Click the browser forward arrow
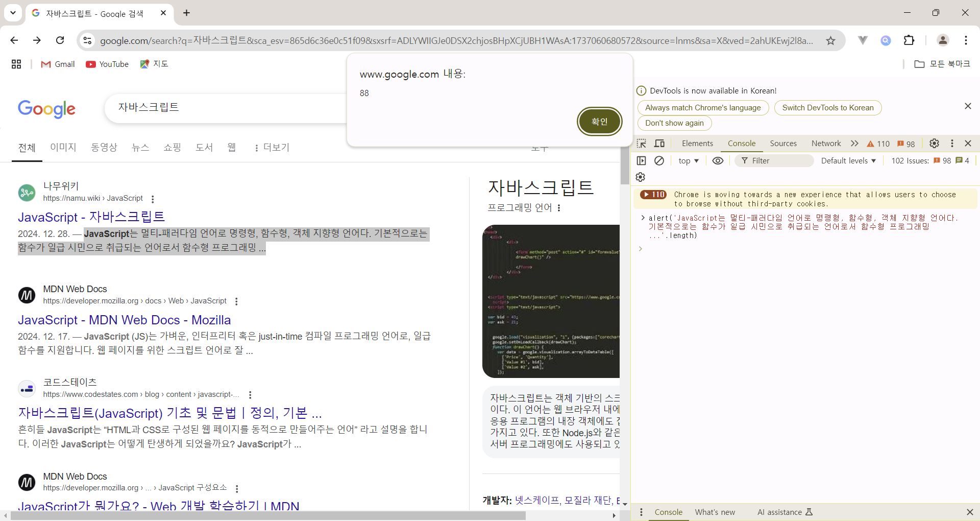Screen dimensions: 980x521 (37, 40)
